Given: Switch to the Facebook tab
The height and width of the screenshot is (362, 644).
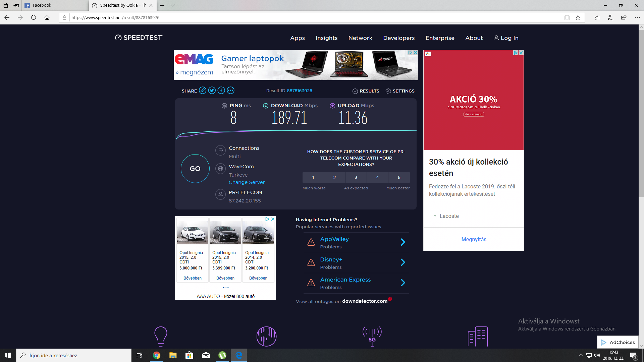Looking at the screenshot, I should coord(42,5).
